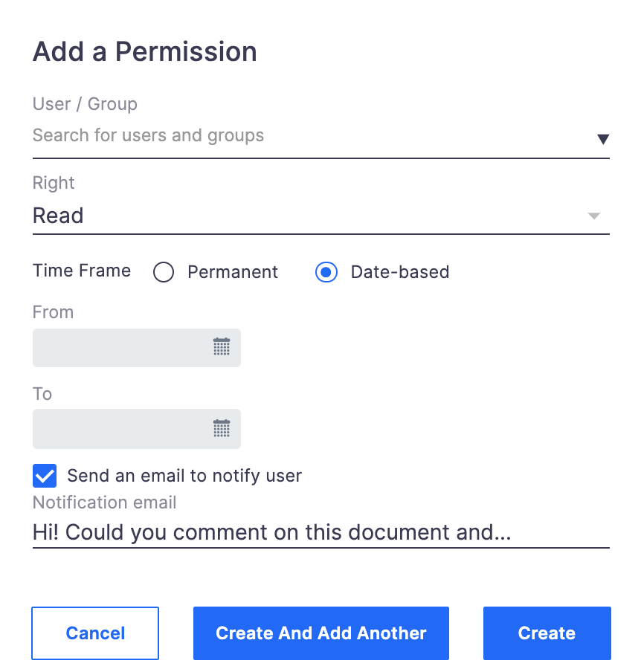This screenshot has width=641, height=672.
Task: Click the Add a Permission heading
Action: coord(145,52)
